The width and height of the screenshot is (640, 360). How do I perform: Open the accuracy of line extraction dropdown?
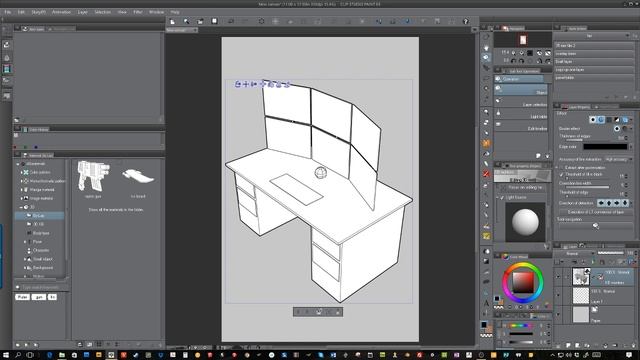[618, 160]
